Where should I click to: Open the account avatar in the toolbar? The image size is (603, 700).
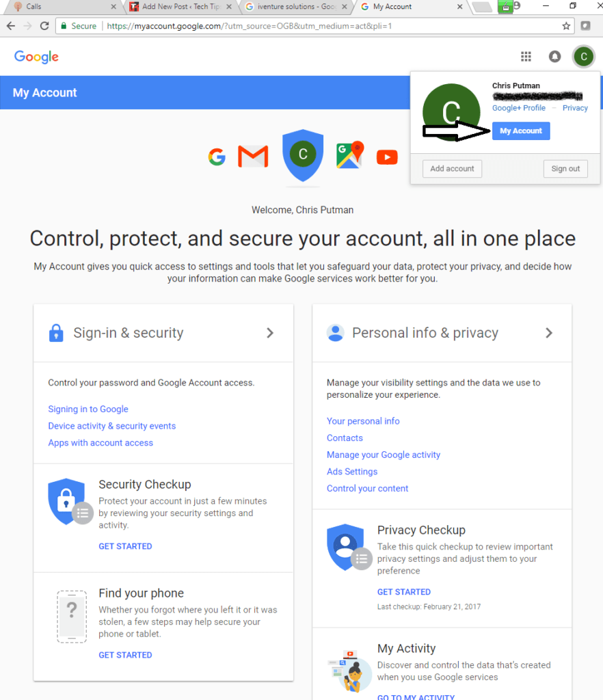(x=583, y=56)
